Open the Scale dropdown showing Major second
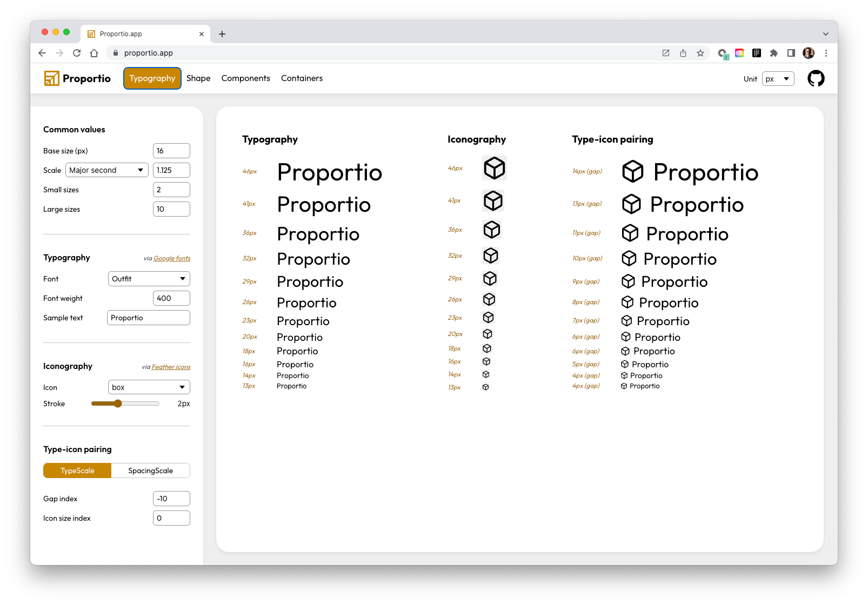This screenshot has width=868, height=605. click(x=107, y=170)
